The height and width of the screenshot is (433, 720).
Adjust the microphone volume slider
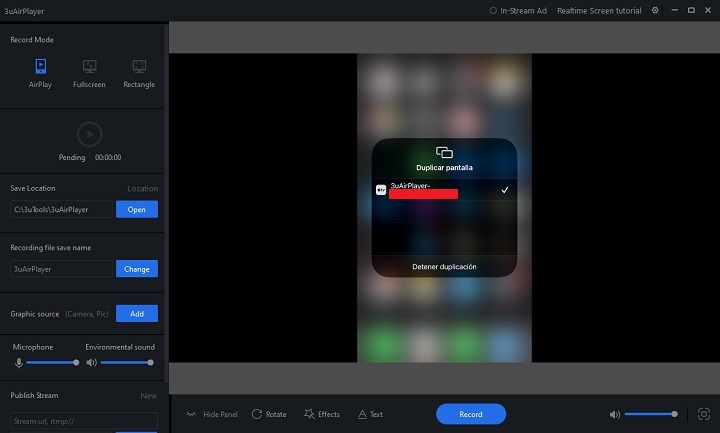click(x=52, y=363)
